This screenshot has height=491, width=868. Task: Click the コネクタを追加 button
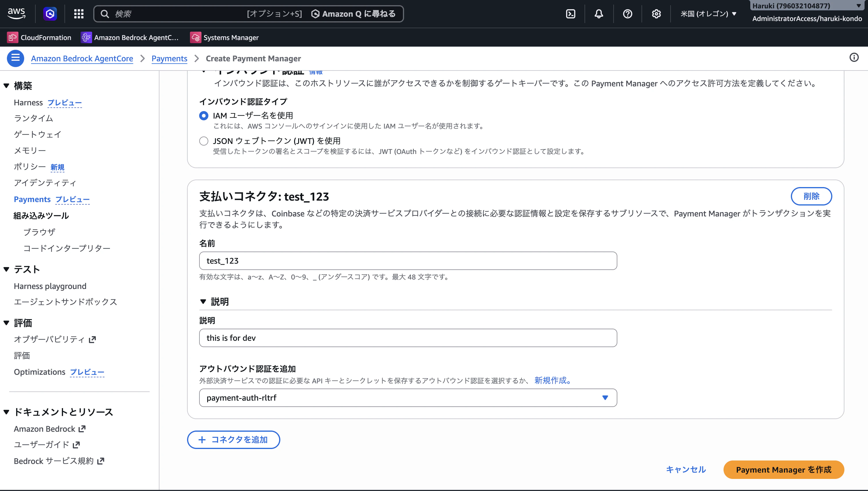click(233, 440)
